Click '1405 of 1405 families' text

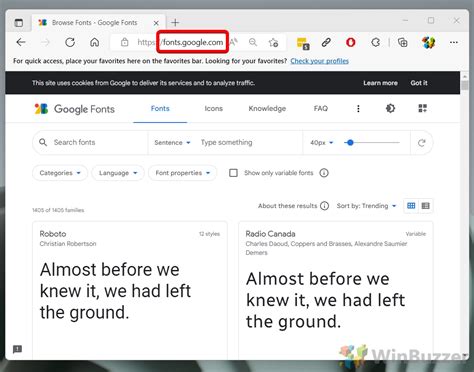click(x=58, y=210)
